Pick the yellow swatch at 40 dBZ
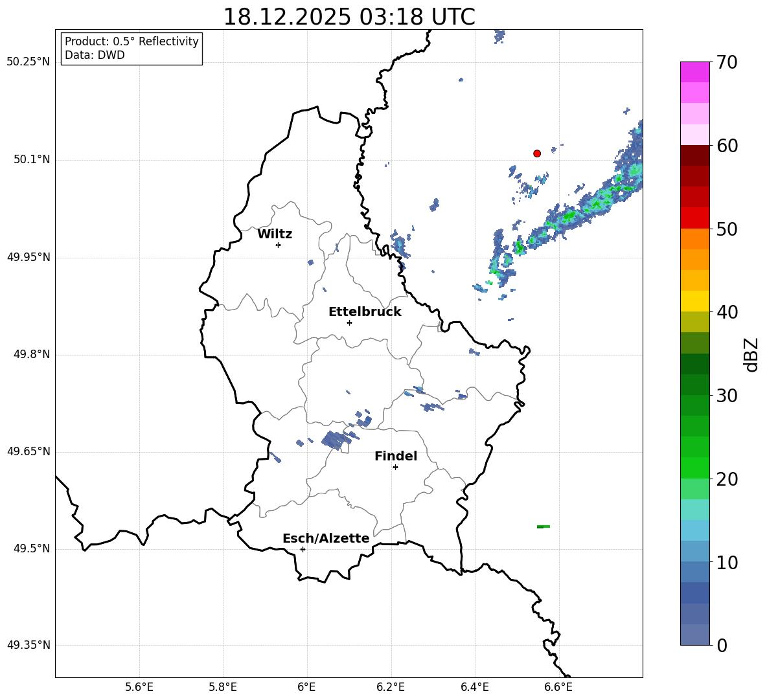The image size is (767, 700). (x=694, y=301)
